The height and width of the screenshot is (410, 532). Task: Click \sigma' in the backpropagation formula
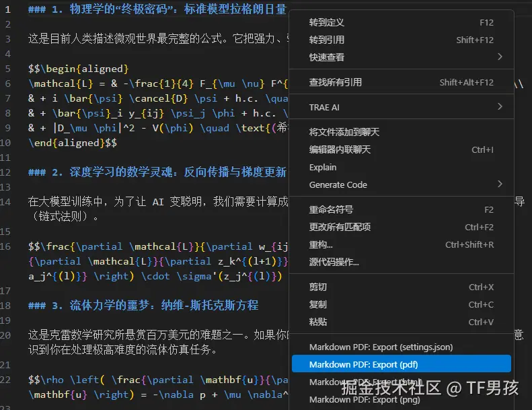click(x=196, y=276)
